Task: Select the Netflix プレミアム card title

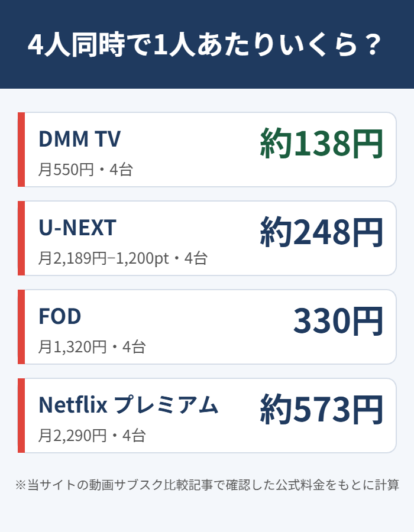Action: [x=128, y=405]
